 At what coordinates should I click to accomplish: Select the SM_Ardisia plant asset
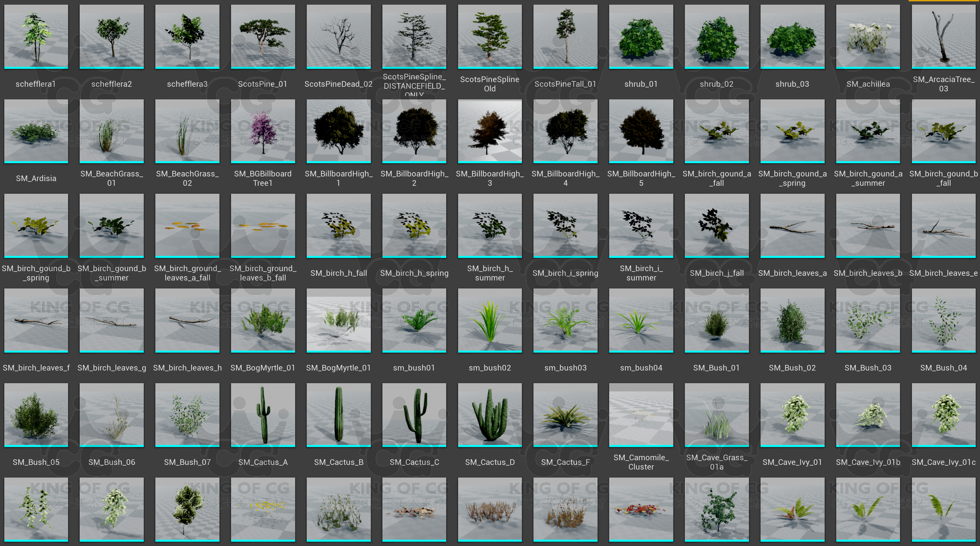pyautogui.click(x=36, y=131)
